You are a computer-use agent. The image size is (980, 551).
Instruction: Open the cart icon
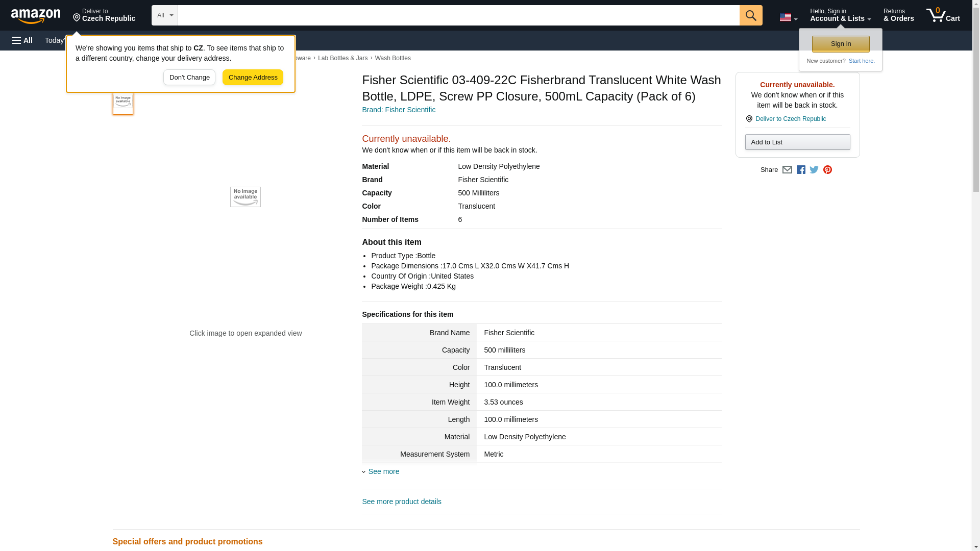943,15
